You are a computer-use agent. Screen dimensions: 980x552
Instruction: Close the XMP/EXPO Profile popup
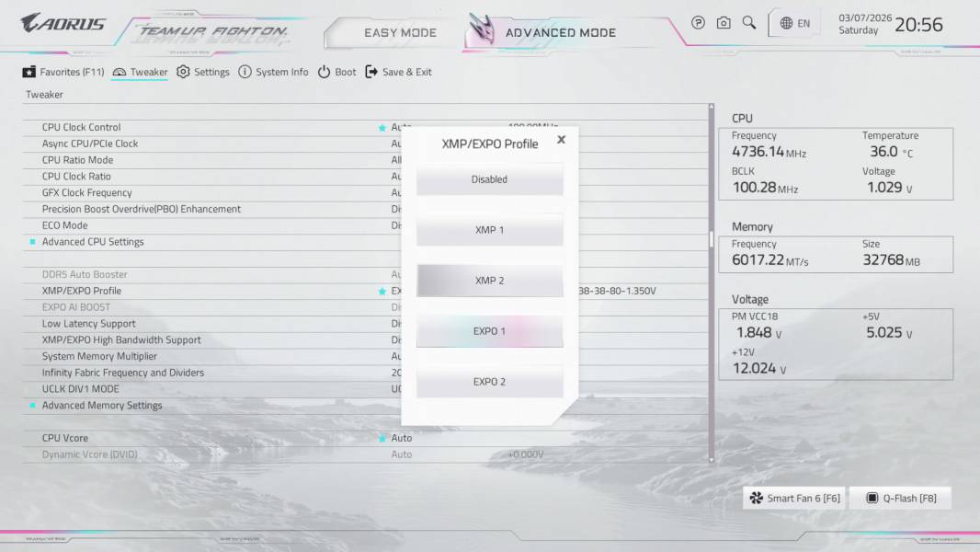click(x=561, y=140)
